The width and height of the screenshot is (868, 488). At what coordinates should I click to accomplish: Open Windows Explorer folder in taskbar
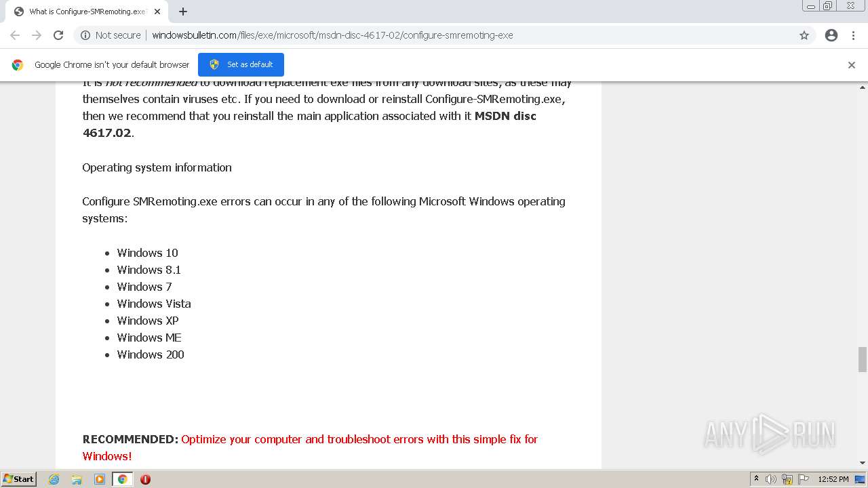pyautogui.click(x=77, y=479)
